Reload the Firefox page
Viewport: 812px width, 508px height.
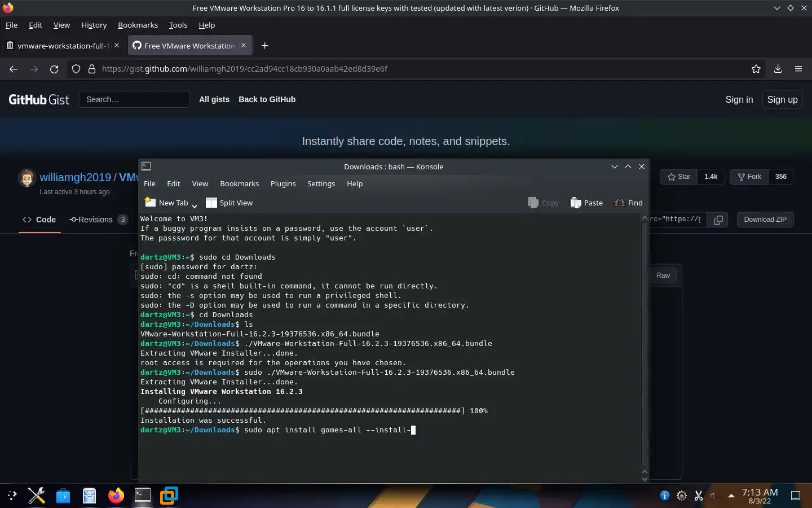(x=54, y=69)
